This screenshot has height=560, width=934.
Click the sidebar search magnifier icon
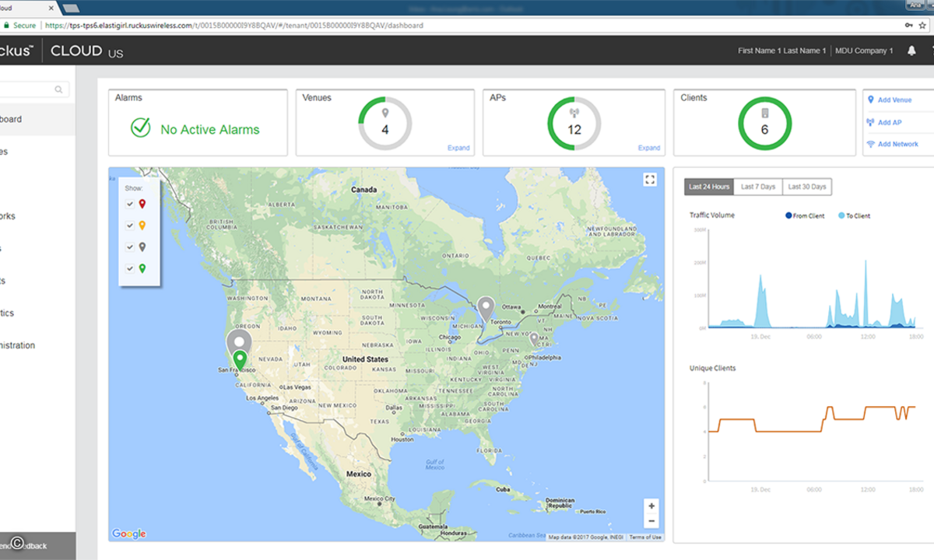click(x=58, y=90)
